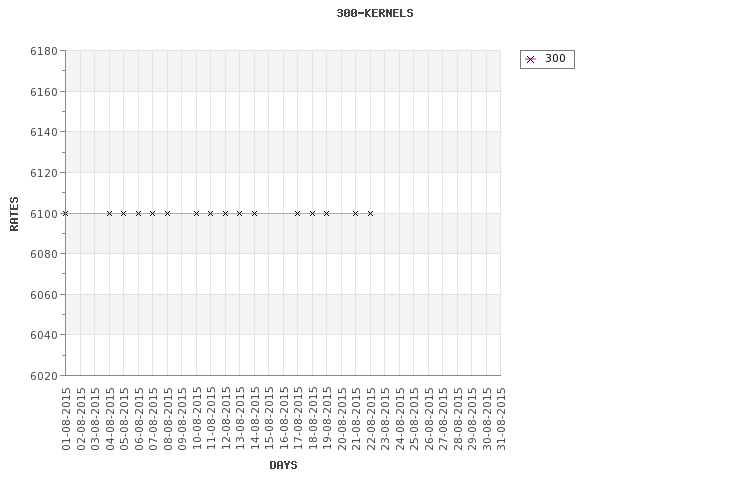This screenshot has width=750, height=500.
Task: Click the data point at 12-08-2015
Action: click(x=225, y=213)
